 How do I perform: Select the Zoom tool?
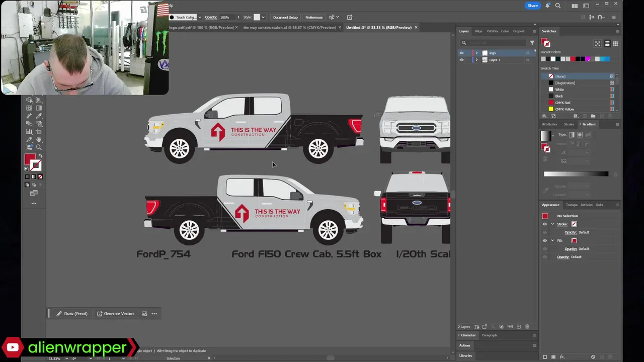pyautogui.click(x=39, y=147)
